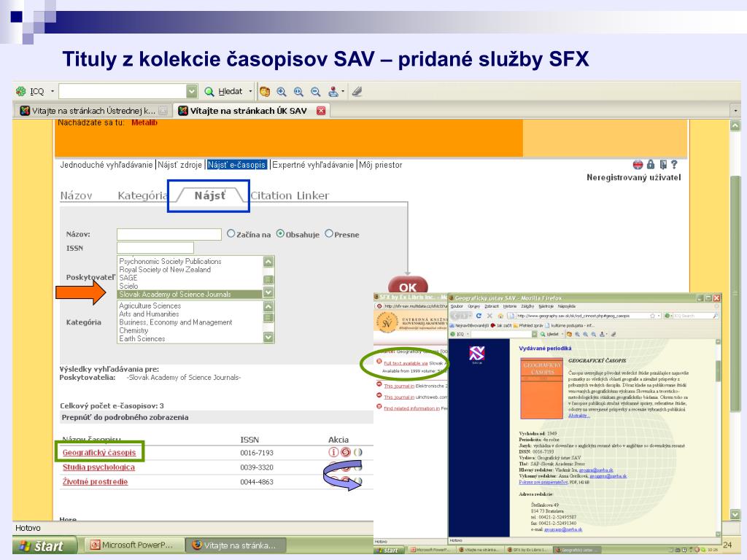Open Nájsť zdroje menu item

[180, 165]
